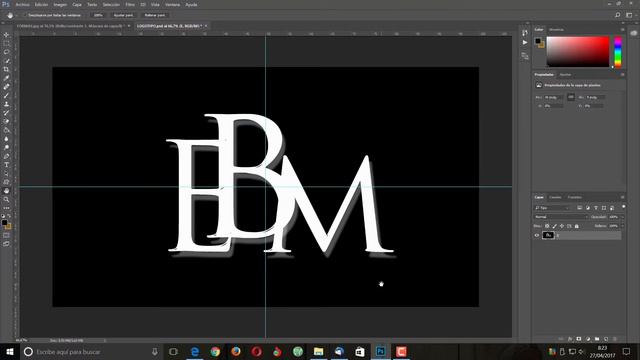Viewport: 640px width, 360px height.
Task: Open the Search icon at top right
Action: tap(618, 15)
